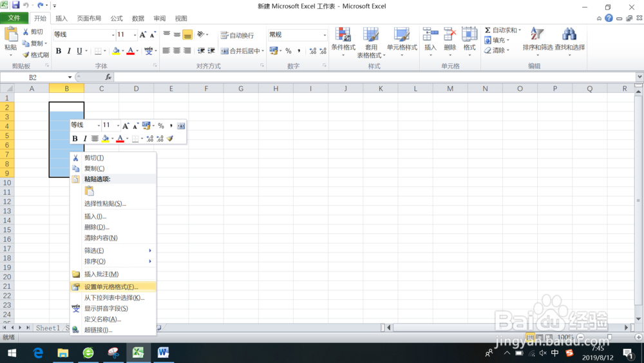Choose Hyperlink (超链接) in the context menu
The width and height of the screenshot is (644, 363).
113,329
